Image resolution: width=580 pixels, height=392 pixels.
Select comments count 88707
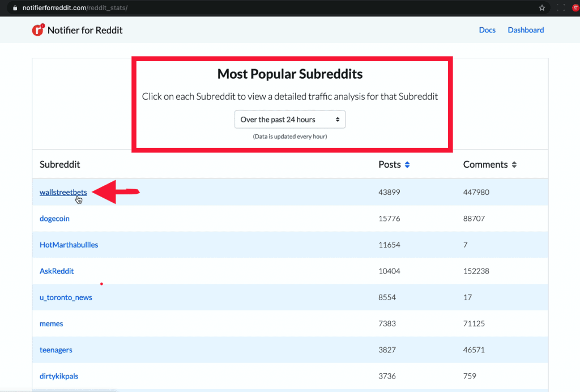tap(474, 218)
